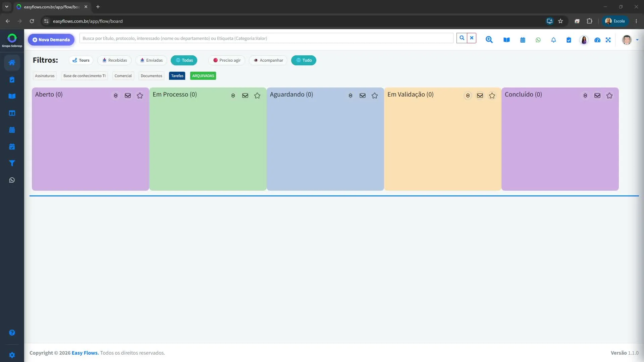Open the book icon in sidebar
644x362 pixels.
tap(12, 96)
